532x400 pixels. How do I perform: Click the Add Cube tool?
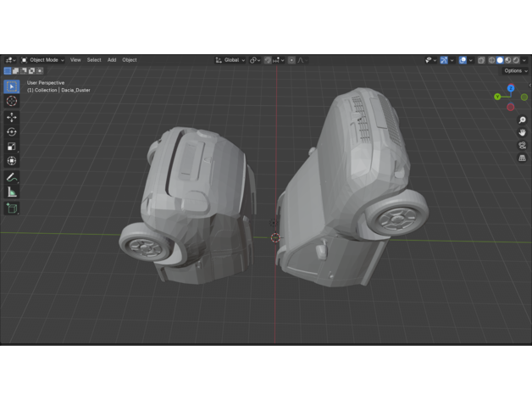[x=12, y=208]
